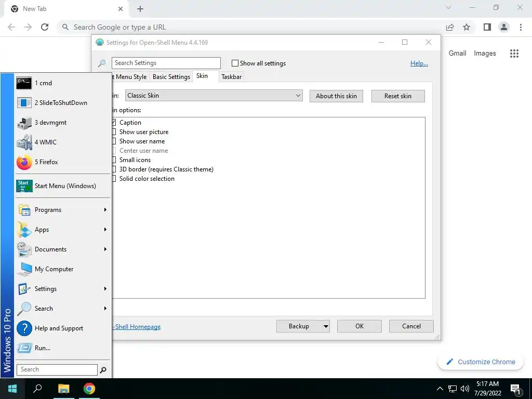The width and height of the screenshot is (532, 399).
Task: Focus the Chrome address bar
Action: point(251,27)
